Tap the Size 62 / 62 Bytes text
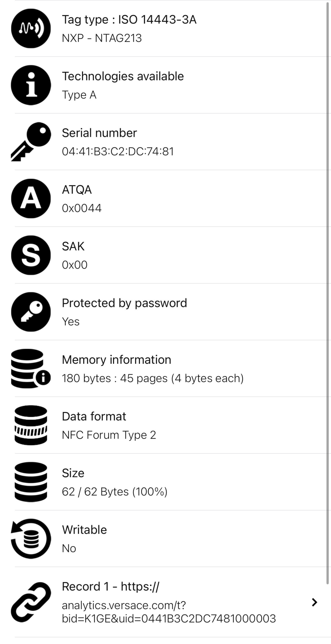 tap(114, 491)
